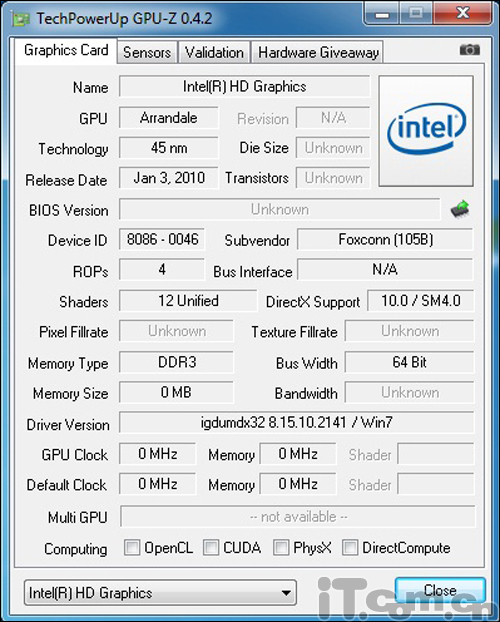Select the Subvendor field Foxconn (105B)
The height and width of the screenshot is (622, 500).
(385, 239)
